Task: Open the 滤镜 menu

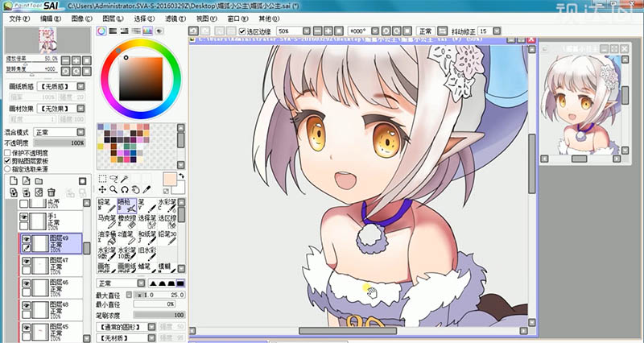Action: [175, 19]
